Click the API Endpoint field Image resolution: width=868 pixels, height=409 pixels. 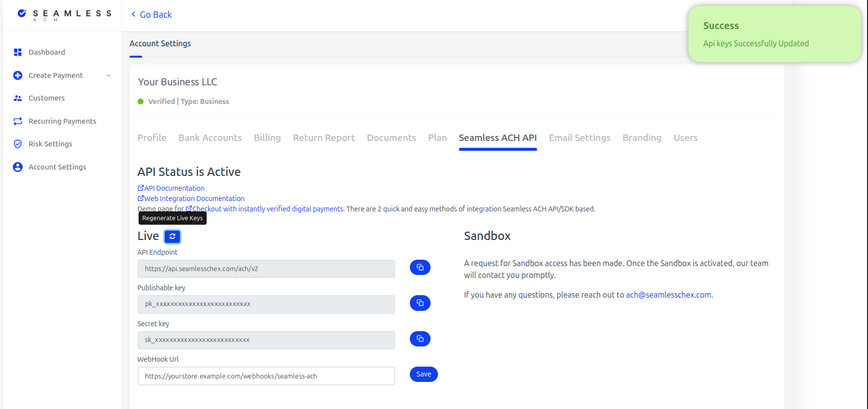point(266,269)
